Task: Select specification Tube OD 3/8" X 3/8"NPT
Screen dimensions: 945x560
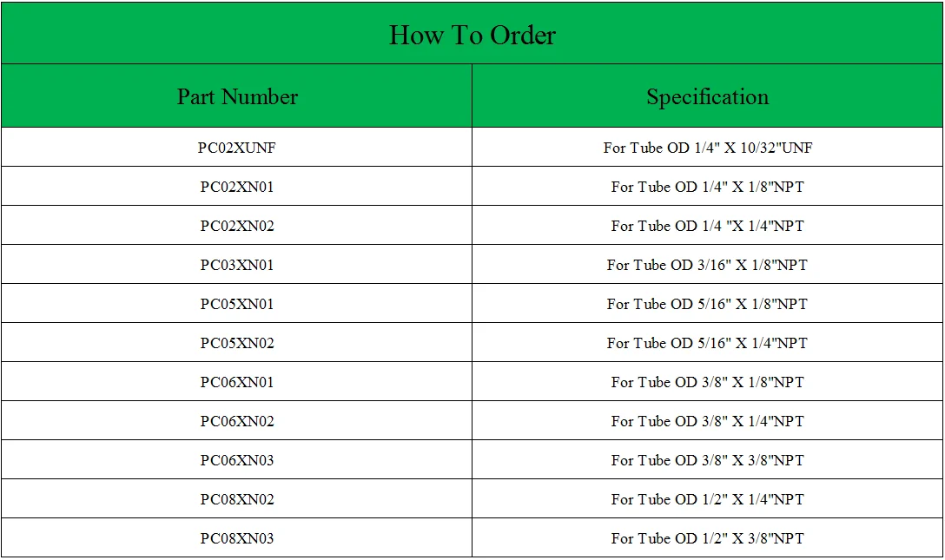Action: (x=708, y=461)
